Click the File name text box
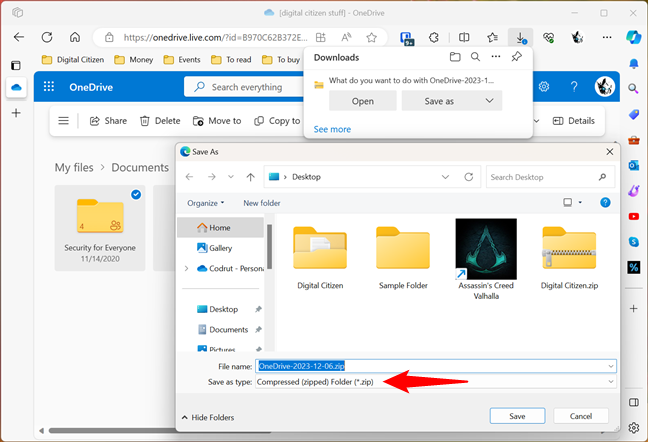Viewport: 648px width, 442px height. [436, 366]
